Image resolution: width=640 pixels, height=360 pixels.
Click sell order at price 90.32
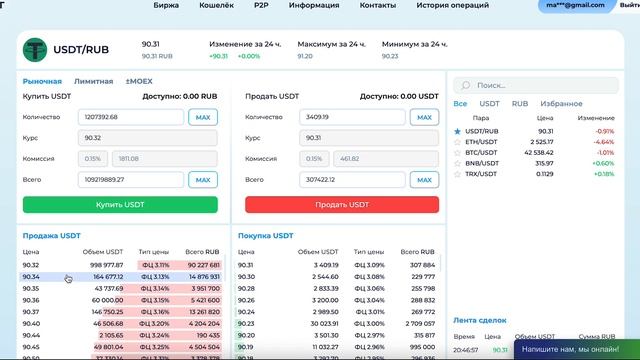tap(121, 265)
